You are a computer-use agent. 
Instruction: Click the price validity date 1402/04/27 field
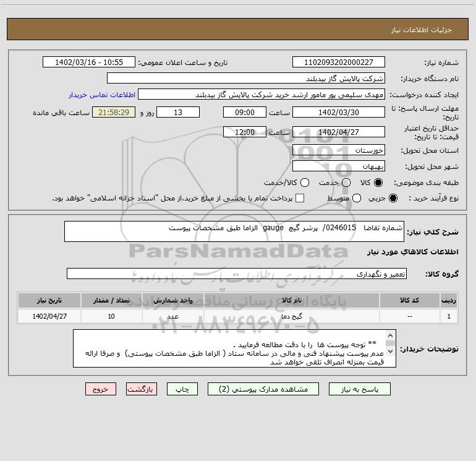point(339,132)
